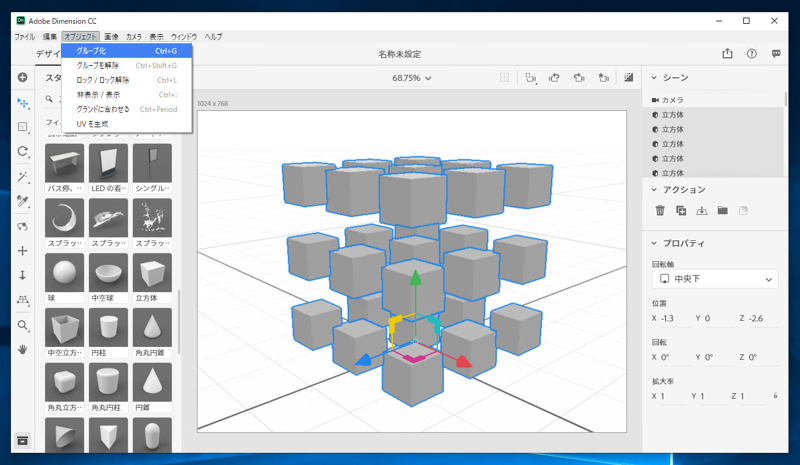Image resolution: width=800 pixels, height=465 pixels.
Task: Click the share export icon
Action: [728, 54]
